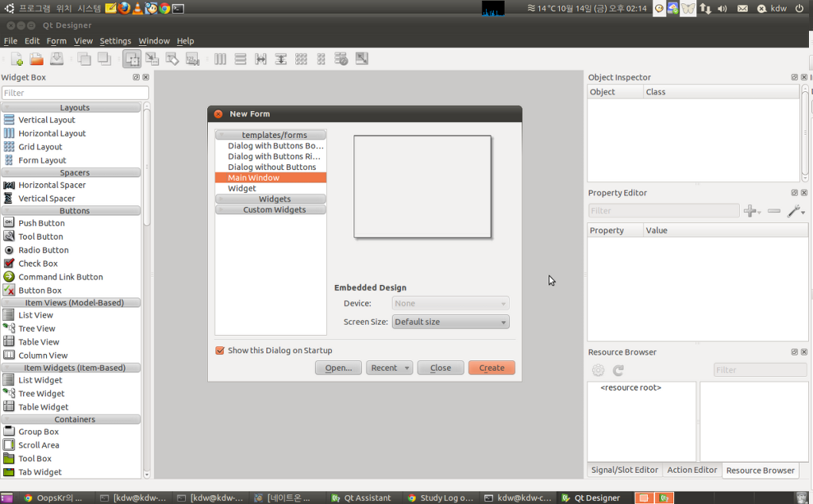The width and height of the screenshot is (813, 504).
Task: Select the Edit Buddies mode icon
Action: tap(172, 59)
